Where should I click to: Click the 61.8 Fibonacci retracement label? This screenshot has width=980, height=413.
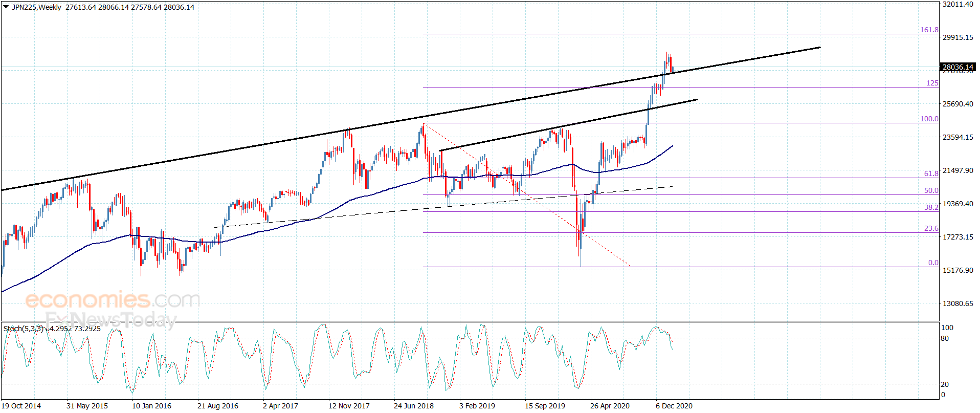(x=931, y=173)
